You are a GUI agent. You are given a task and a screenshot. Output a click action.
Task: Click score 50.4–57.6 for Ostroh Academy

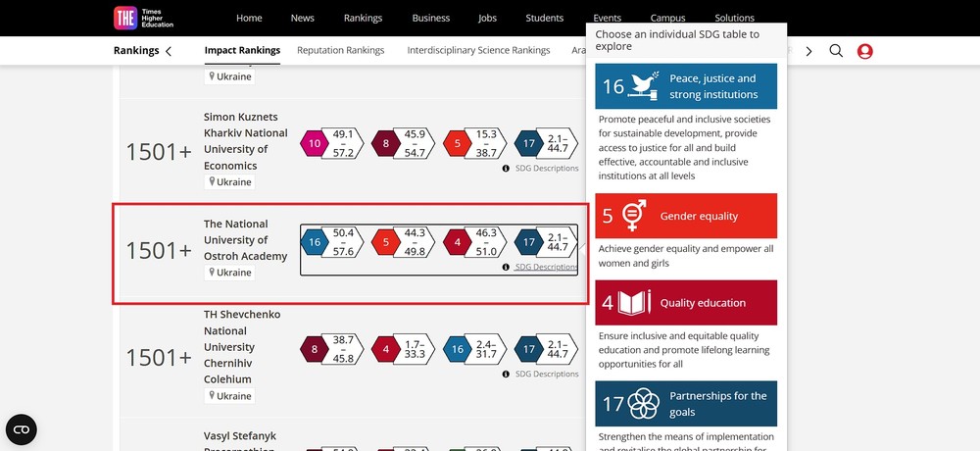343,242
